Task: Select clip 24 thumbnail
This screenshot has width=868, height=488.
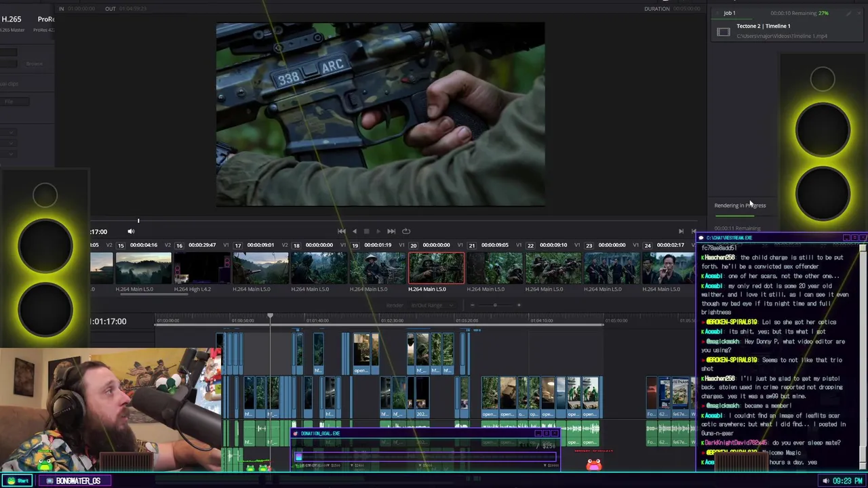Action: click(668, 268)
